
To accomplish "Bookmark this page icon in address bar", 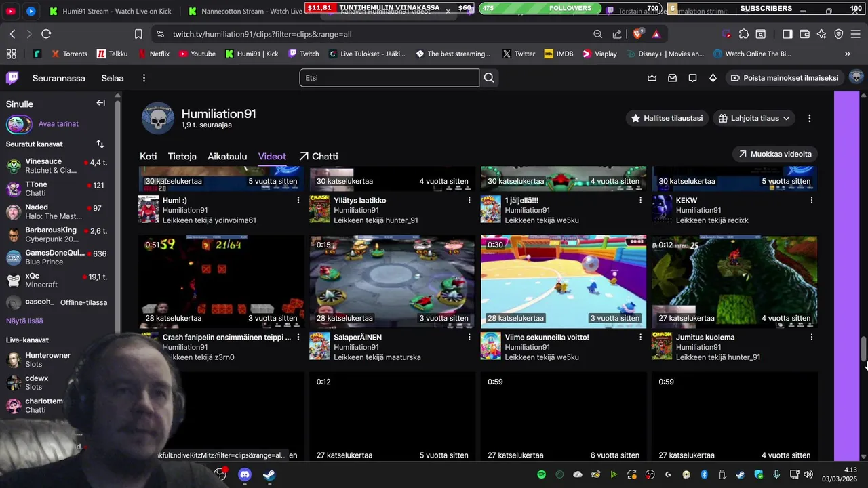I will [138, 34].
